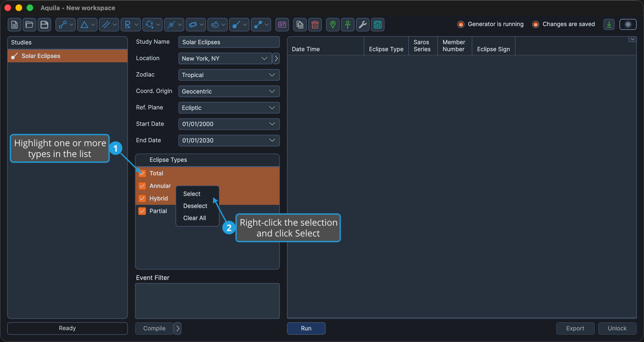Viewport: 644px width, 342px height.
Task: Click the Studies panel header
Action: (68, 43)
